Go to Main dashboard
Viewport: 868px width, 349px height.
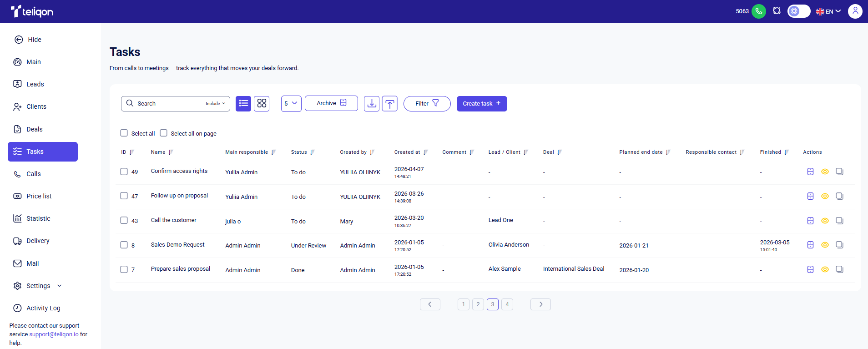coord(27,62)
